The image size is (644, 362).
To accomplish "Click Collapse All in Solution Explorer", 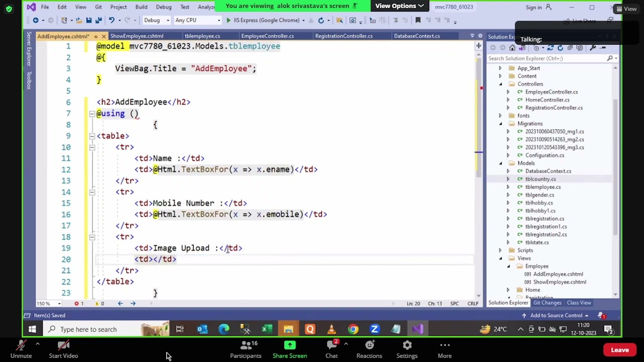I will [570, 48].
